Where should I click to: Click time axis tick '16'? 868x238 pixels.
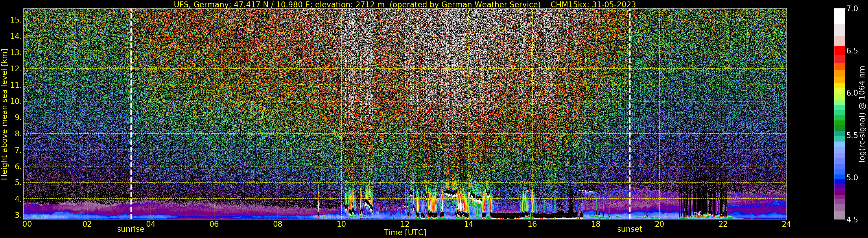(532, 224)
